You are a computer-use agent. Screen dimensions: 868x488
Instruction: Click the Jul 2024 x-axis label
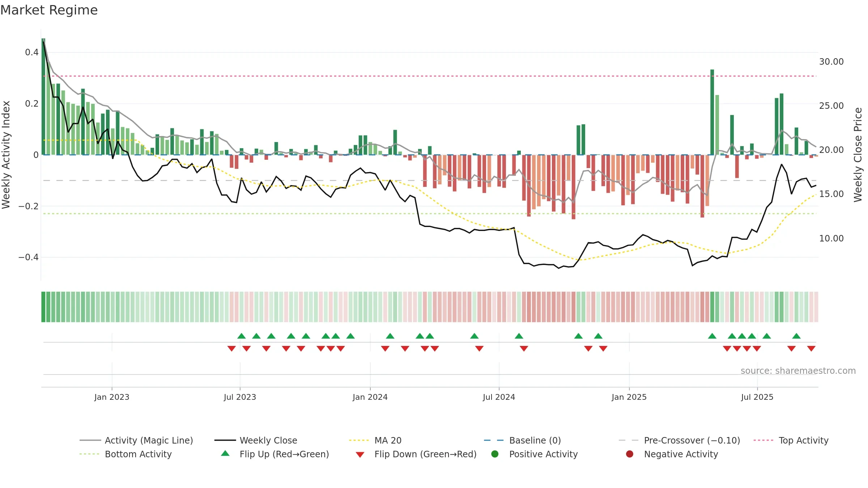(499, 397)
